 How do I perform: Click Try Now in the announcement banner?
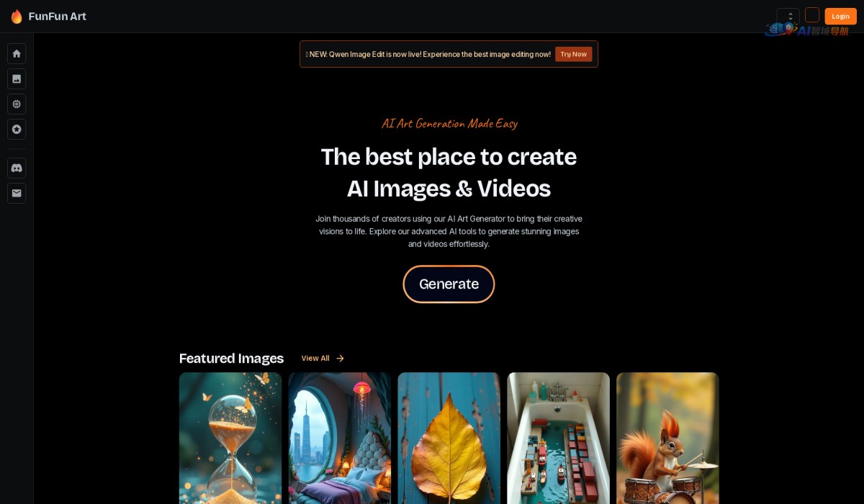point(573,54)
